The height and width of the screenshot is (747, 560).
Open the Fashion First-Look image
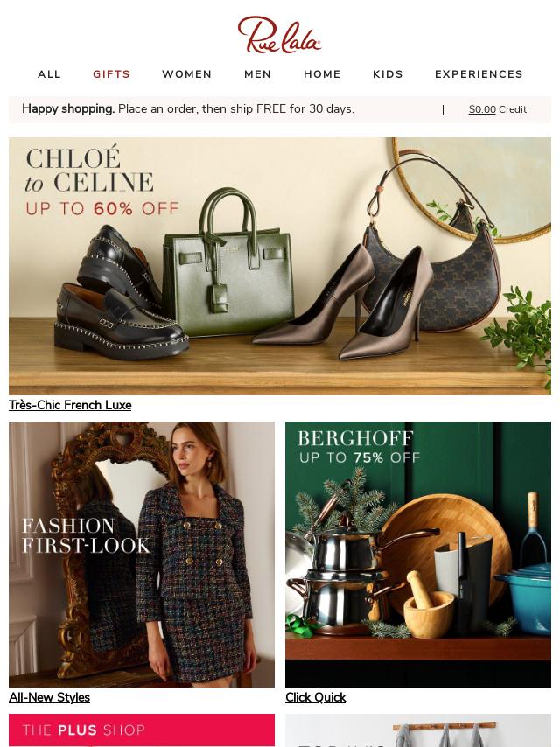pyautogui.click(x=142, y=554)
